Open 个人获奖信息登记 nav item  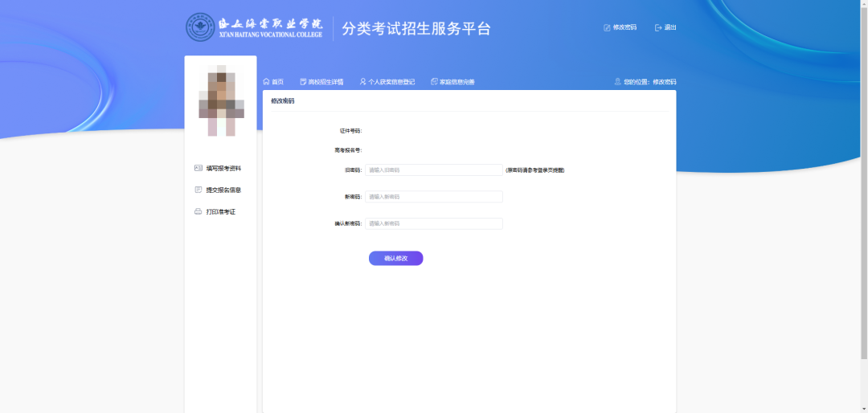387,82
